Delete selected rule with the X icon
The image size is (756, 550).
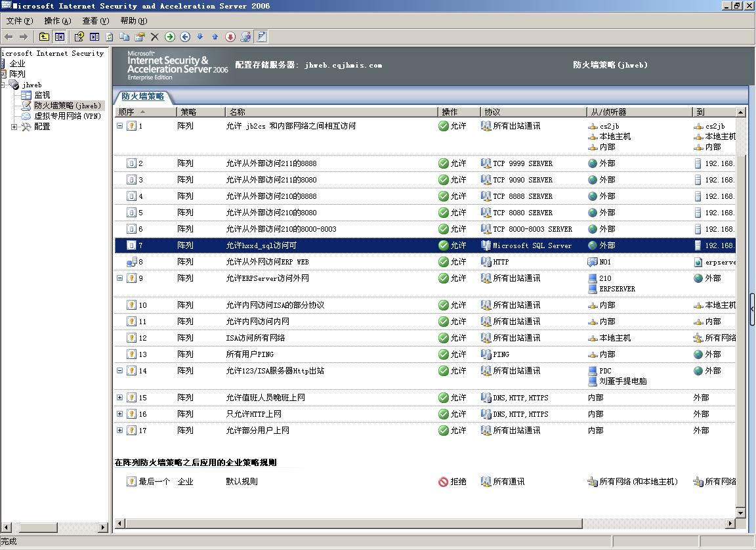click(155, 37)
